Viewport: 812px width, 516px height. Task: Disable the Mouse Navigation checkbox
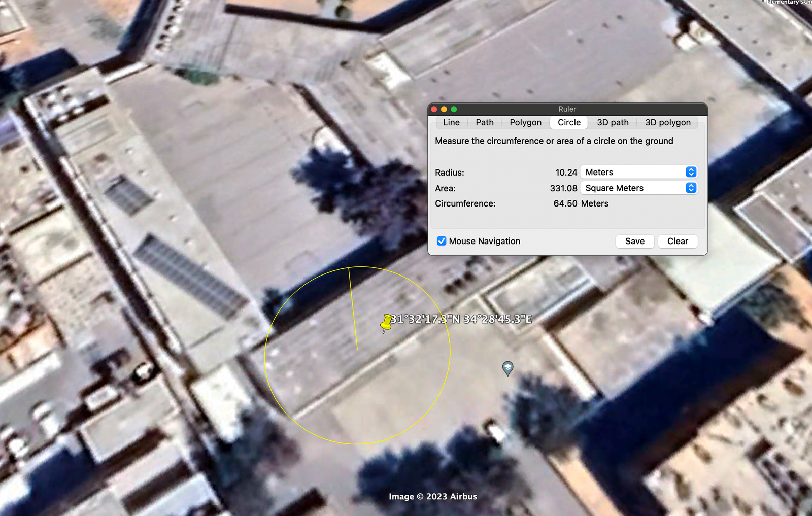coord(442,241)
